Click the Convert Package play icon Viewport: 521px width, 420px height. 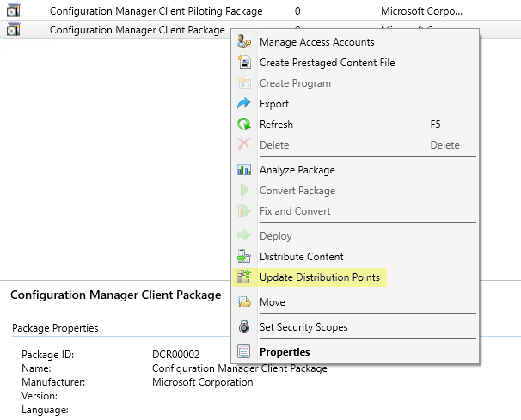pyautogui.click(x=244, y=190)
